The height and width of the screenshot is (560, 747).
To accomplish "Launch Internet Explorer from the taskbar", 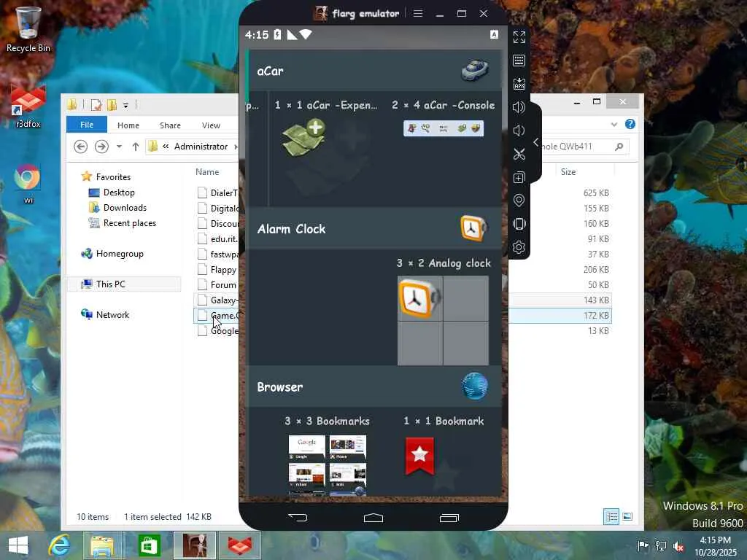I will (x=59, y=545).
